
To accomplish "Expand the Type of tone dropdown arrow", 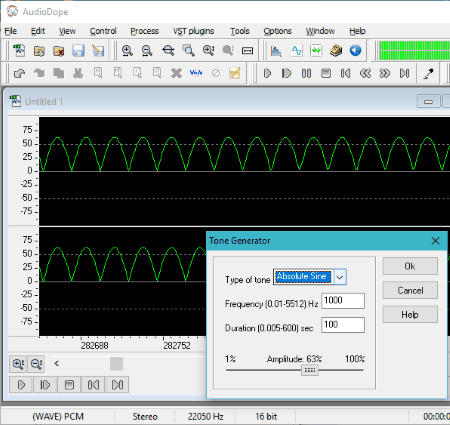I will tap(340, 277).
